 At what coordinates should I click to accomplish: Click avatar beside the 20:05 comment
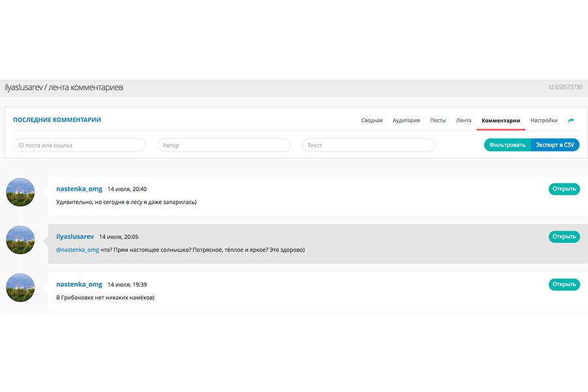tap(21, 240)
